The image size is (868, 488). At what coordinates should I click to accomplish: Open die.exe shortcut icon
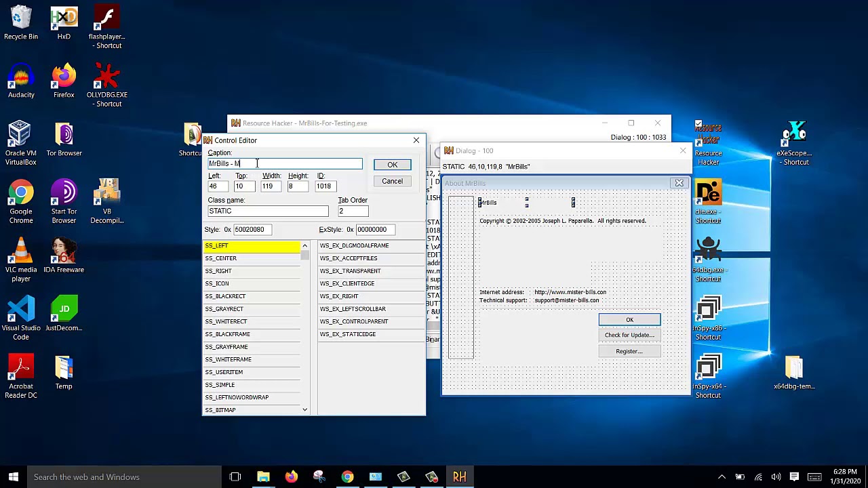tap(708, 202)
